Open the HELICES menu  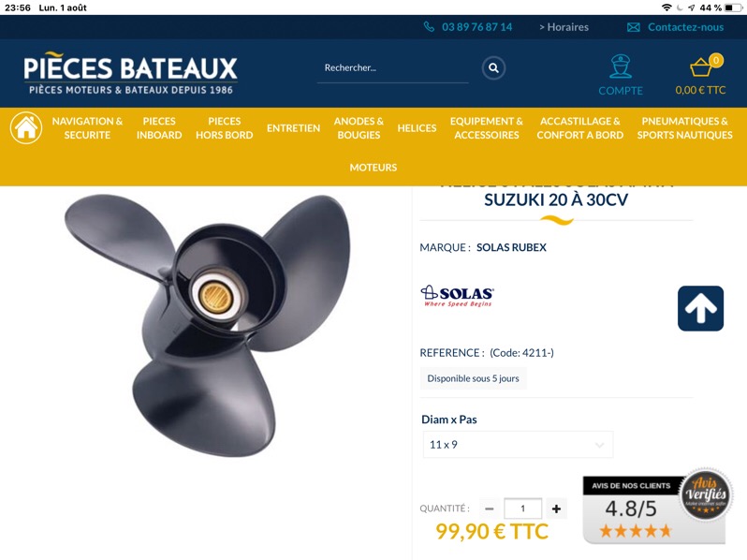[417, 128]
